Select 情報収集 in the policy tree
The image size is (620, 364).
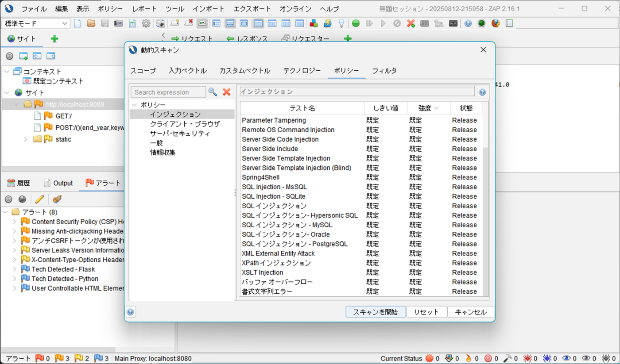(163, 153)
